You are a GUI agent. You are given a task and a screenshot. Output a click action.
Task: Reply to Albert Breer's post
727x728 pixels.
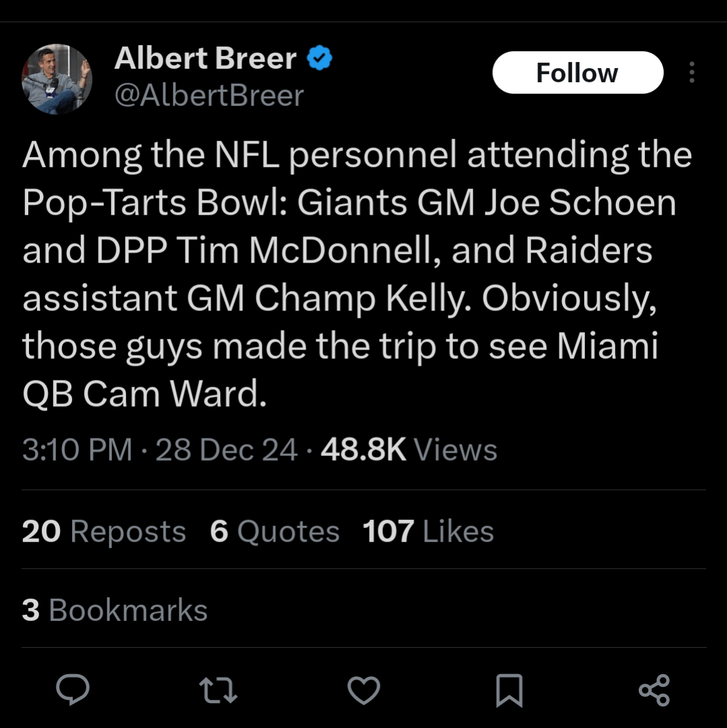(73, 690)
